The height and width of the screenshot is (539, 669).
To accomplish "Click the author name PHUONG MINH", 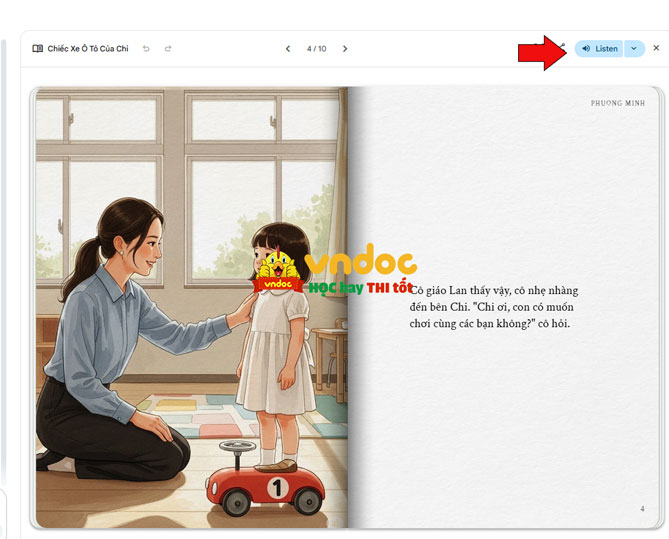I will click(x=617, y=103).
